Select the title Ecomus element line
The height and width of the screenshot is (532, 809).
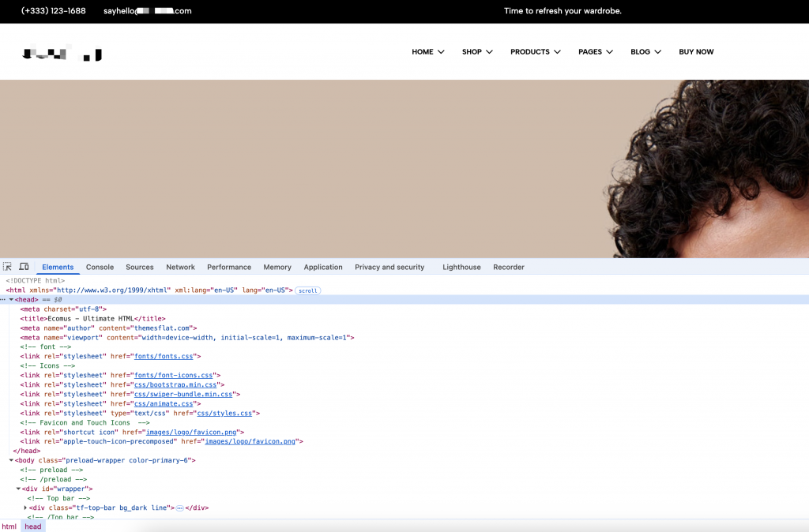(93, 319)
